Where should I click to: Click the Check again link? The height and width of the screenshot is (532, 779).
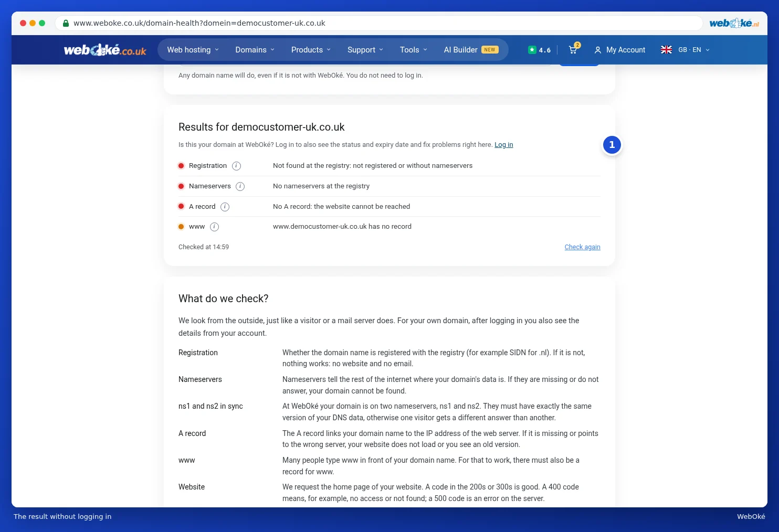coord(582,247)
